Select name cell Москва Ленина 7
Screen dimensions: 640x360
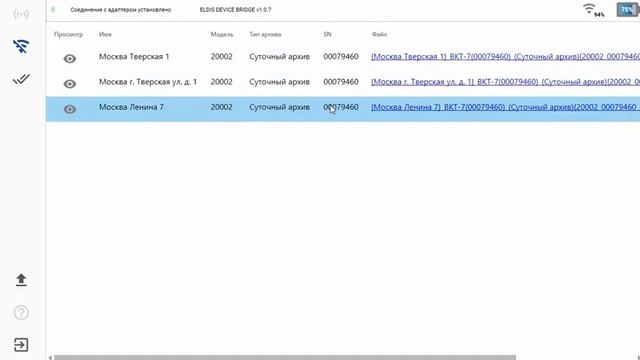[131, 107]
